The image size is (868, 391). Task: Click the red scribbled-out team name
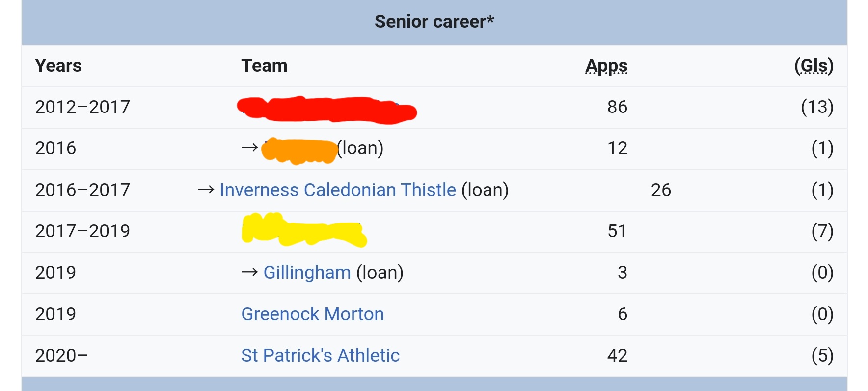tap(326, 109)
